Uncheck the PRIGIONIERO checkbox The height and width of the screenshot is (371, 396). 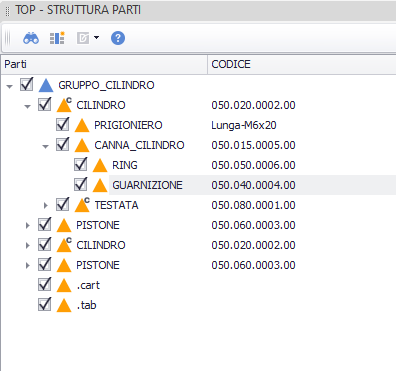(63, 124)
